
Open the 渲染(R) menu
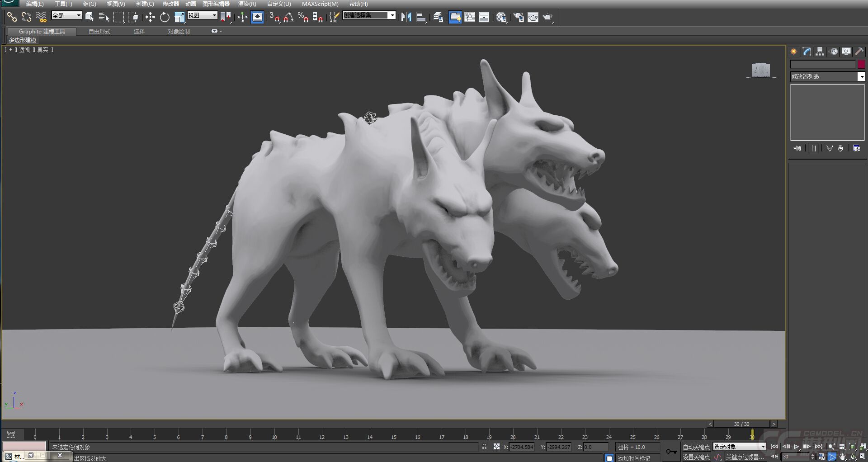(x=247, y=4)
